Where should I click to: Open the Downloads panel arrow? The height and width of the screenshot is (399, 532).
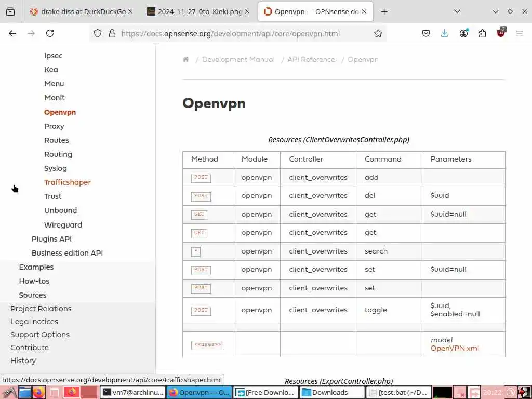click(x=445, y=33)
